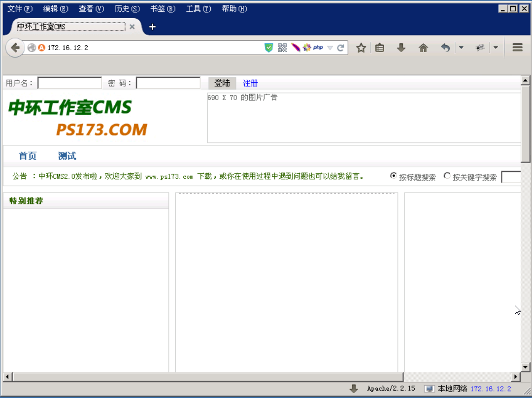532x398 pixels.
Task: Click the 登陆 button
Action: coord(222,83)
